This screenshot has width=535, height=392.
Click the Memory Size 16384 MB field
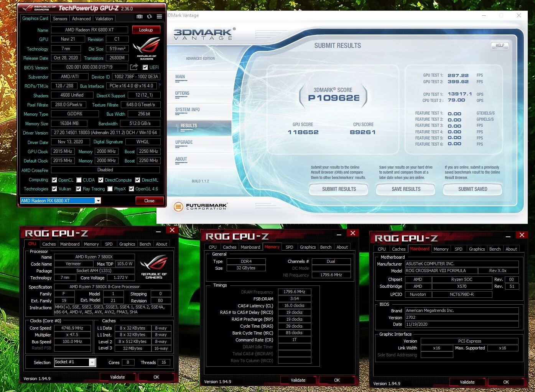tap(69, 123)
